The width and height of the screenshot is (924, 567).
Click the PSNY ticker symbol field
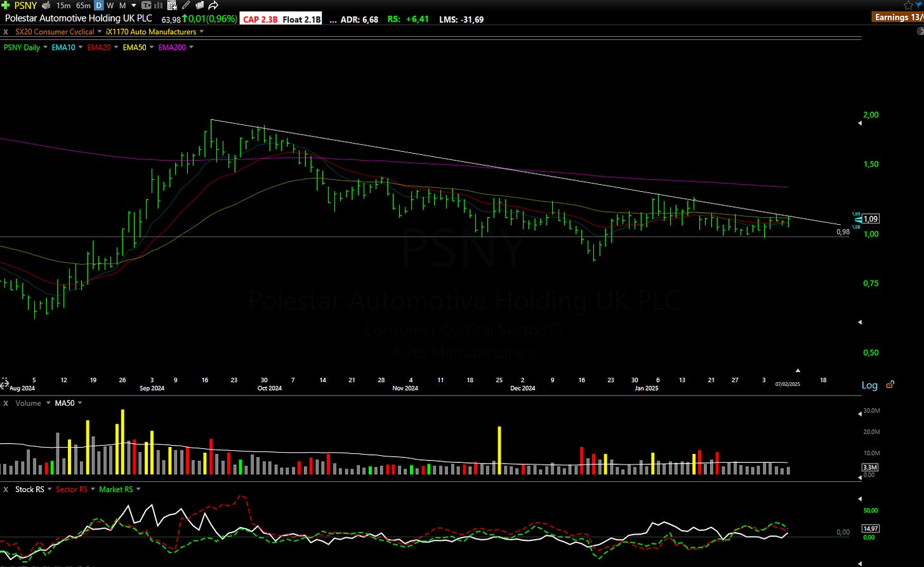coord(25,5)
